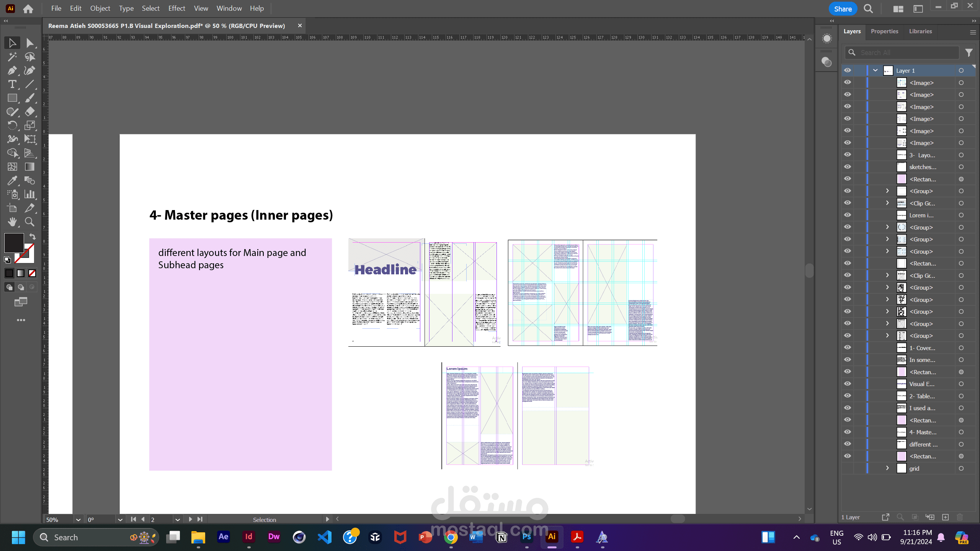This screenshot has width=980, height=551.
Task: Open the zoom level dropdown
Action: tap(78, 520)
